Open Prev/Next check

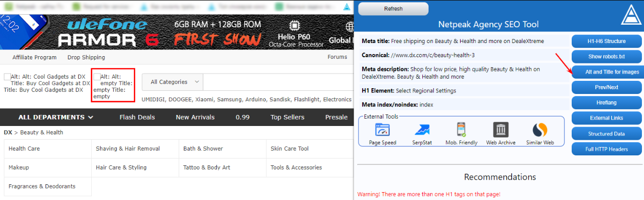click(606, 87)
